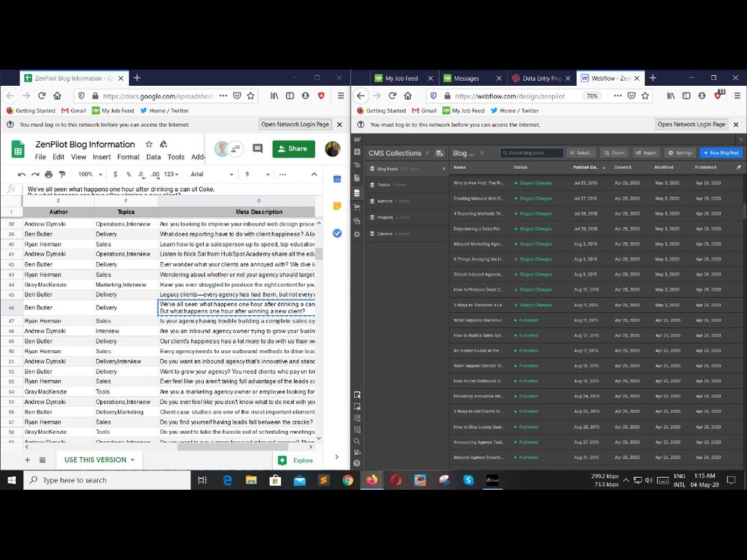The image size is (747, 560).
Task: Open the font size 9 dropdown
Action: [x=257, y=174]
